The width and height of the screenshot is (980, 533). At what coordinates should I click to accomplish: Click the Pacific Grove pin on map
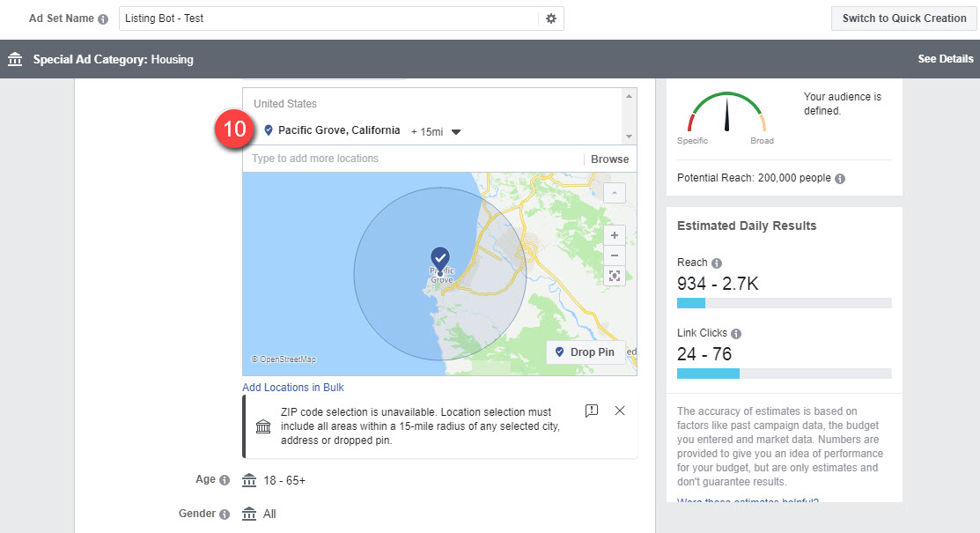coord(440,258)
